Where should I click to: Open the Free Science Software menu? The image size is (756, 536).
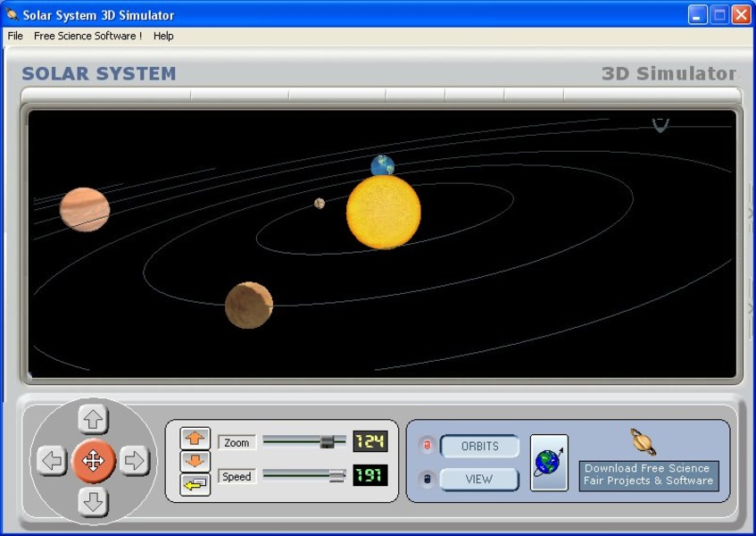87,36
